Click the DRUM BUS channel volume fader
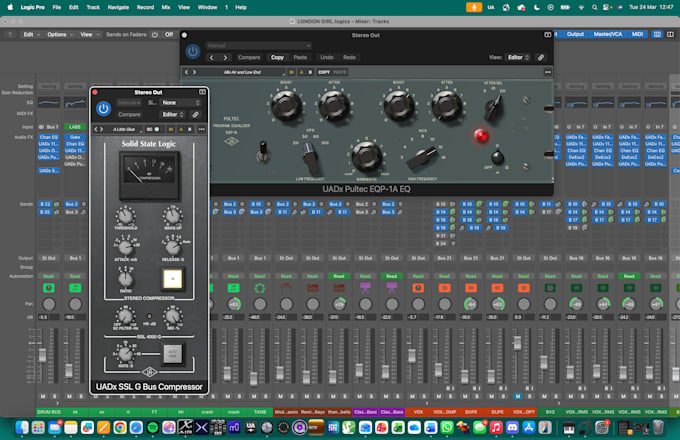 click(x=42, y=355)
